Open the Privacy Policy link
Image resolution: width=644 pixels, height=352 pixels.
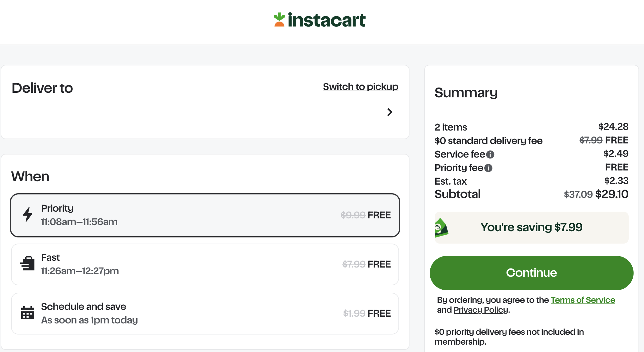pos(481,310)
